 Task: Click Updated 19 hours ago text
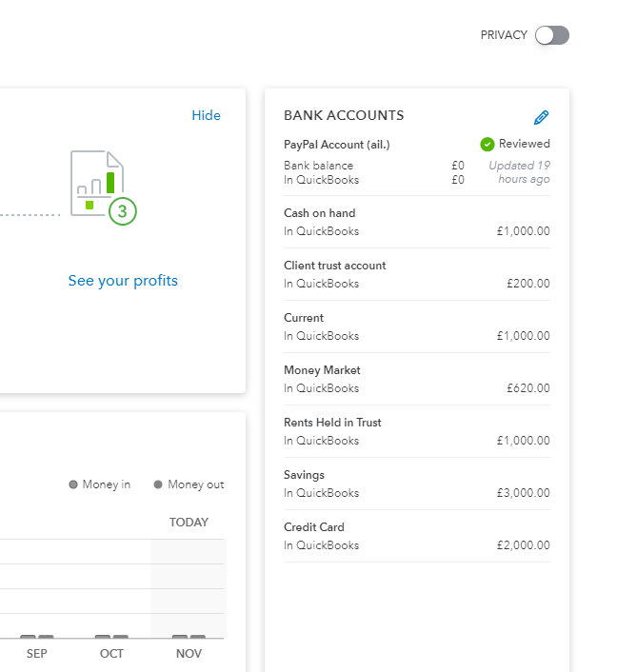pyautogui.click(x=520, y=172)
